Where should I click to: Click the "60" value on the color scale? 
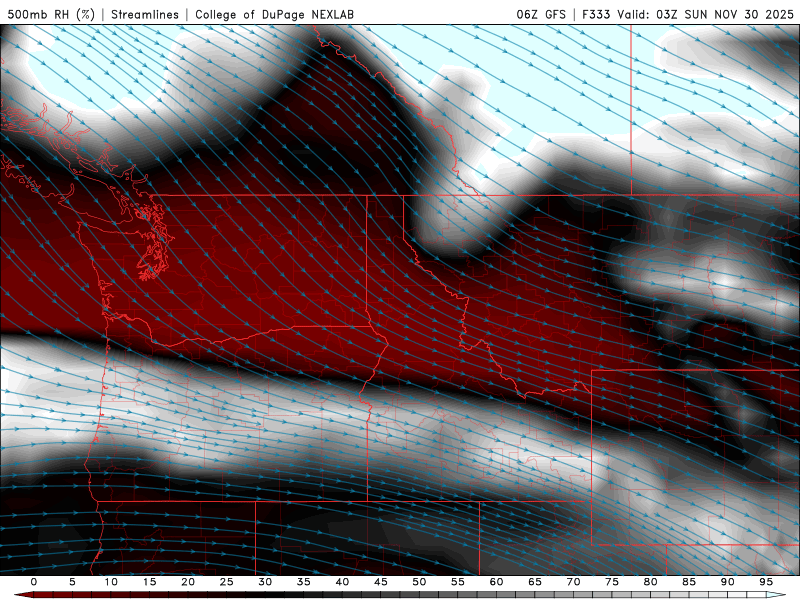[496, 582]
